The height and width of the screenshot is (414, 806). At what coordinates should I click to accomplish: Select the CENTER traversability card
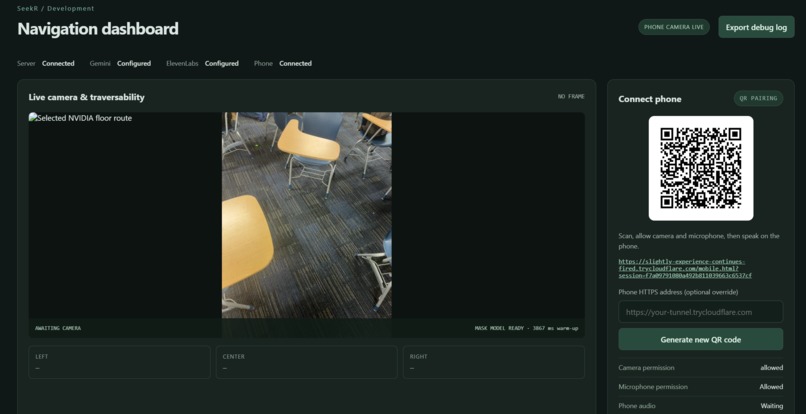306,362
